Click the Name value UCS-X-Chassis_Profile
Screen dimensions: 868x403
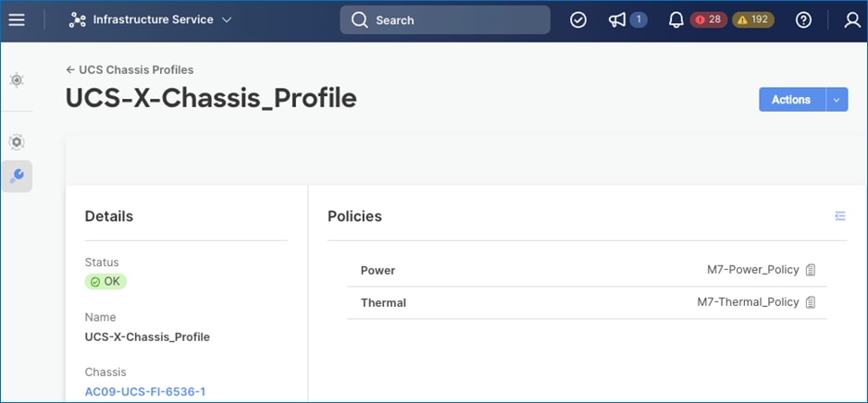147,336
